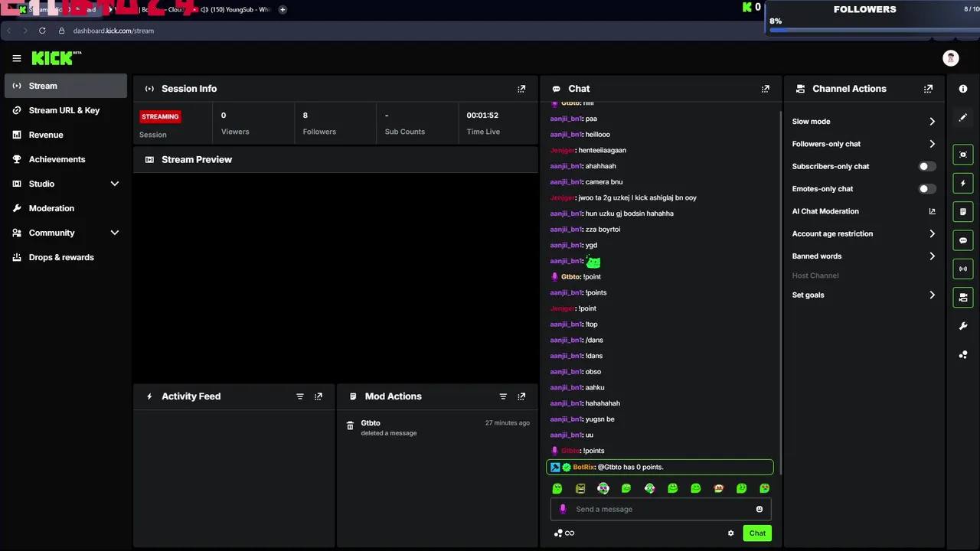Go to Stream URL & Key
980x551 pixels.
pos(66,110)
